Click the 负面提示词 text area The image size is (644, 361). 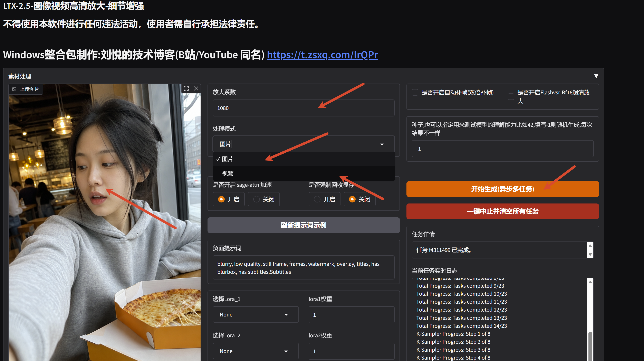[304, 267]
